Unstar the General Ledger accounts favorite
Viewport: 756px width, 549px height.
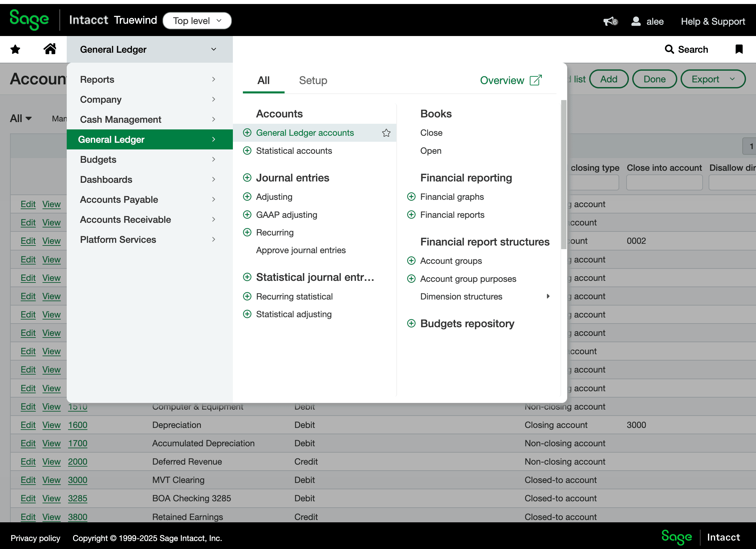[x=386, y=133]
